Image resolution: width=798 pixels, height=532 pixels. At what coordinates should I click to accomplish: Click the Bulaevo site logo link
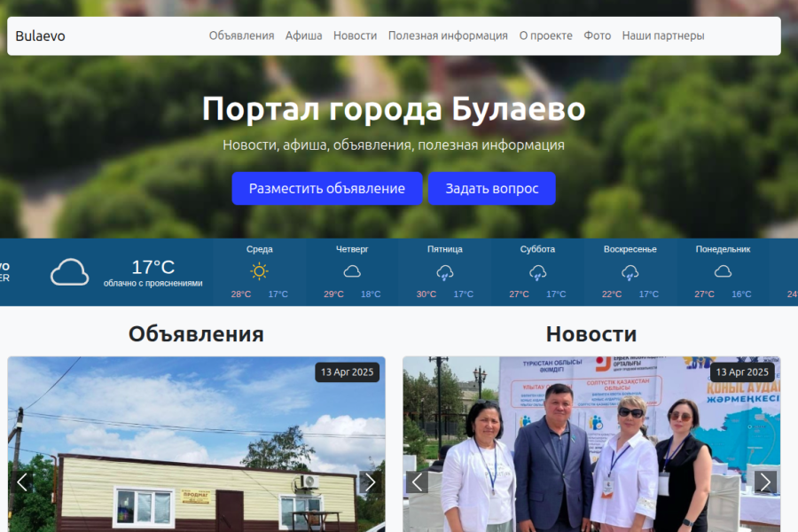[40, 36]
